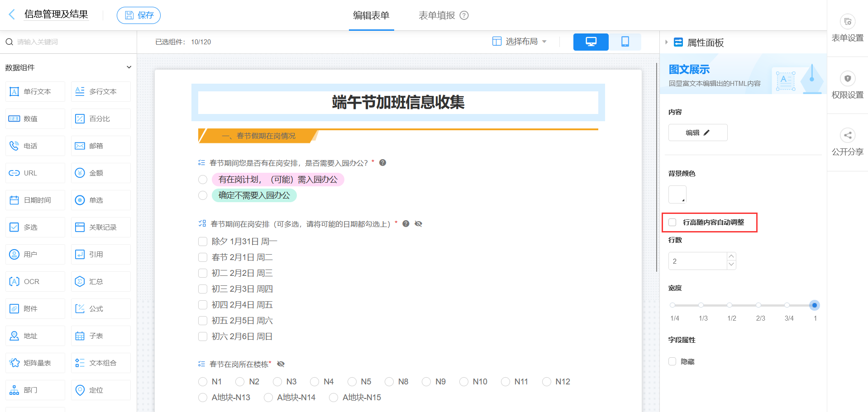The width and height of the screenshot is (868, 412).
Task: Select the 确定不需要入园办公 radio option
Action: coord(203,195)
